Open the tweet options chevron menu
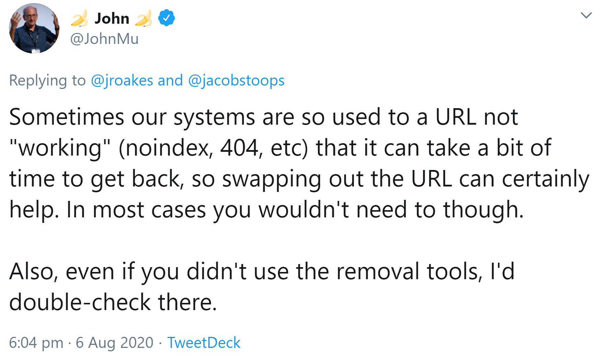604x364 pixels. (x=586, y=15)
